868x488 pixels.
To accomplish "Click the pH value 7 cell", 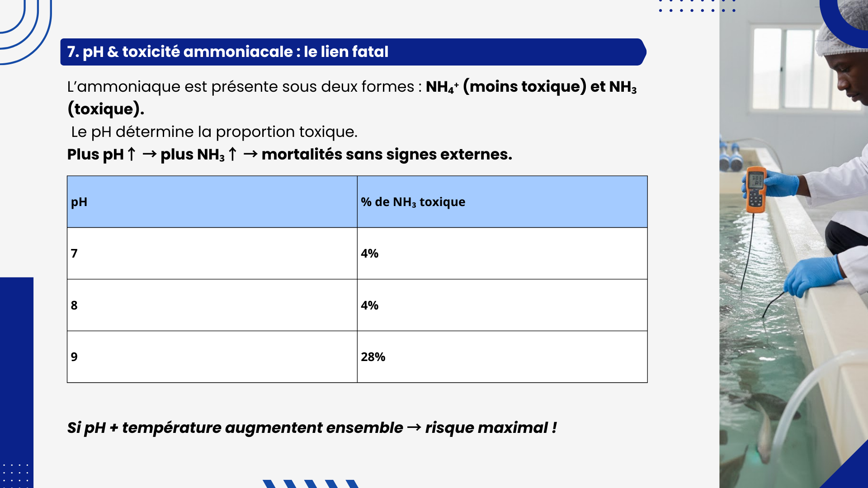I will (212, 253).
